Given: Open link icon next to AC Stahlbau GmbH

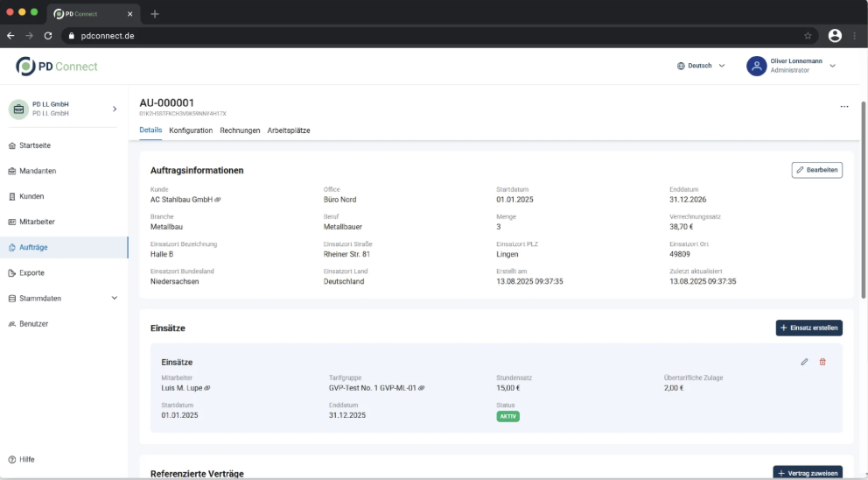Looking at the screenshot, I should coord(218,200).
